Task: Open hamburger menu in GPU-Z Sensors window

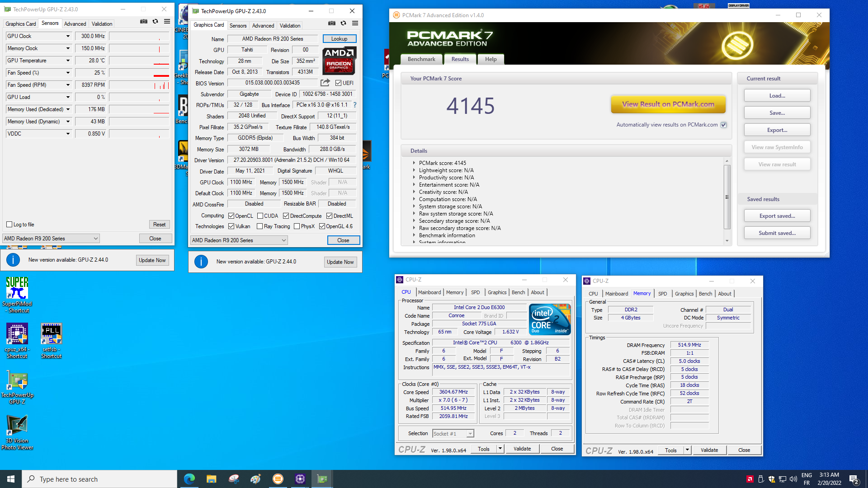Action: [x=167, y=21]
